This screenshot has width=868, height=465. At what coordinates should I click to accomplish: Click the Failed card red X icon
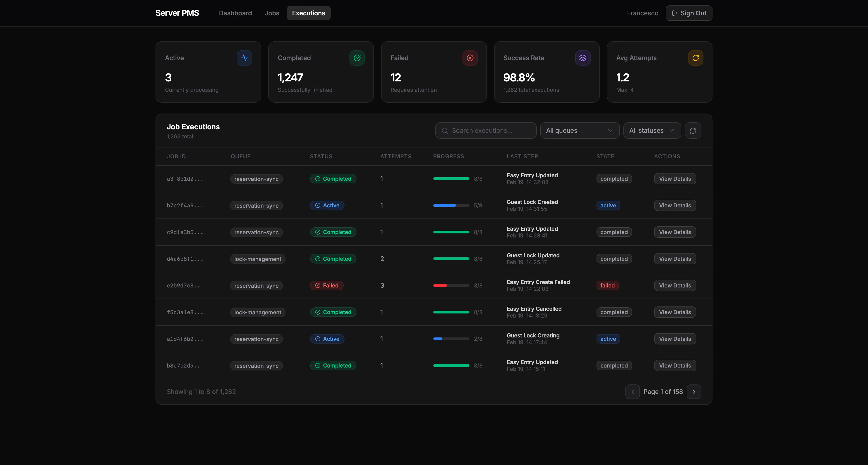[470, 58]
